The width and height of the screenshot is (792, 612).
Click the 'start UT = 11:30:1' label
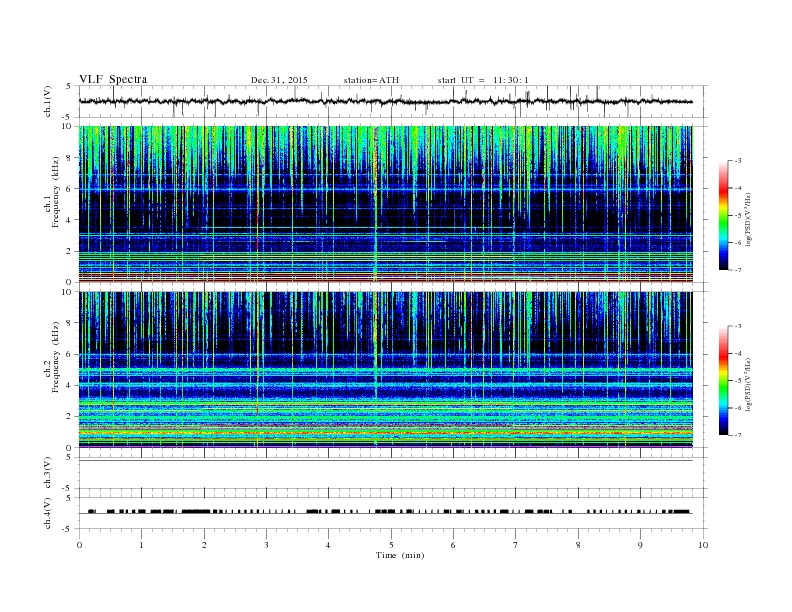(x=483, y=80)
